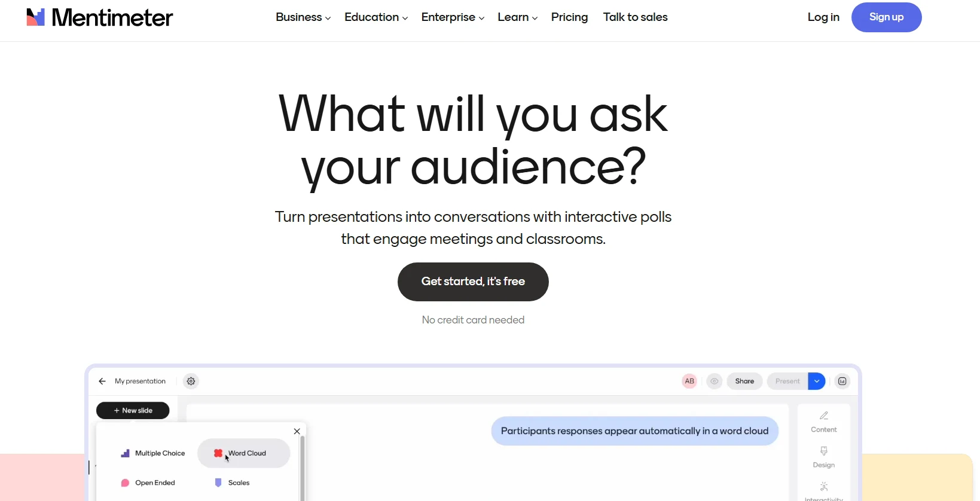Viewport: 980px width, 501px height.
Task: Go to Talk to sales
Action: 635,17
